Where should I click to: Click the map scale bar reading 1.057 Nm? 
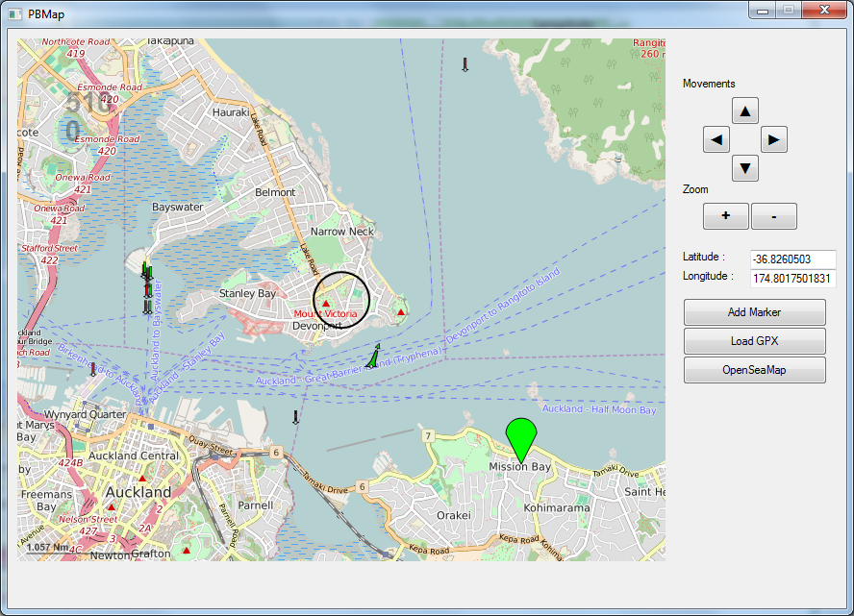tap(47, 548)
